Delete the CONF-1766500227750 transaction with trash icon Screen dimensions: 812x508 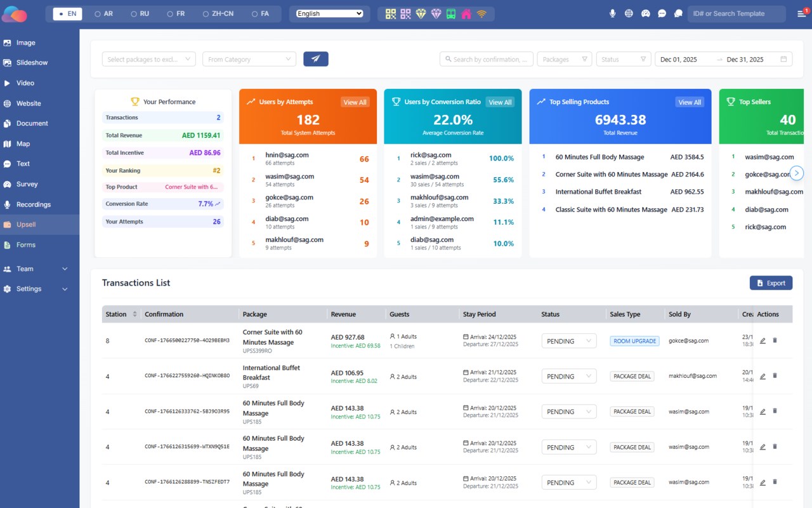pyautogui.click(x=775, y=340)
